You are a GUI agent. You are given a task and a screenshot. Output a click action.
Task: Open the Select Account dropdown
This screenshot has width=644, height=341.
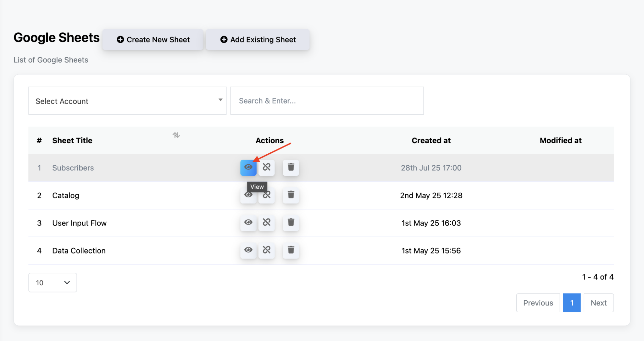[x=127, y=101]
